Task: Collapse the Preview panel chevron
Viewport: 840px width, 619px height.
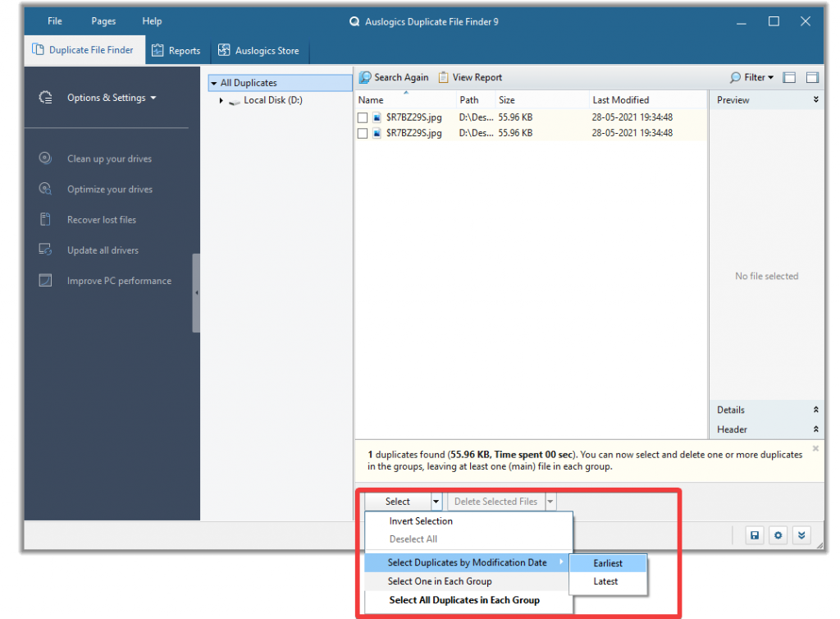Action: (815, 99)
